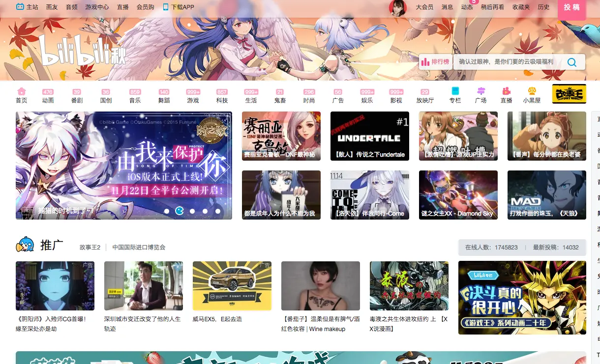Open 稍后再看 watch later link
This screenshot has height=364, width=600.
click(x=492, y=7)
